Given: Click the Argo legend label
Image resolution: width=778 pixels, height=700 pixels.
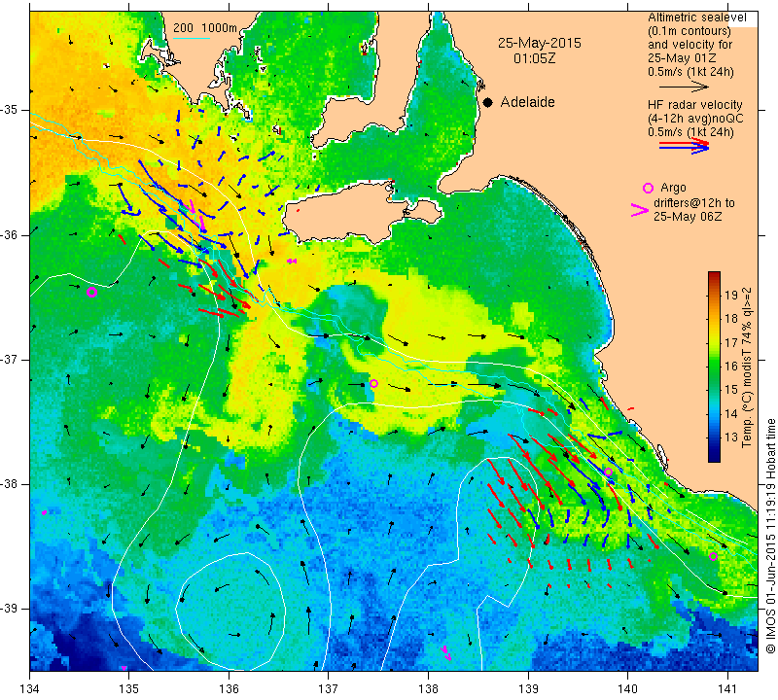Looking at the screenshot, I should pyautogui.click(x=673, y=188).
